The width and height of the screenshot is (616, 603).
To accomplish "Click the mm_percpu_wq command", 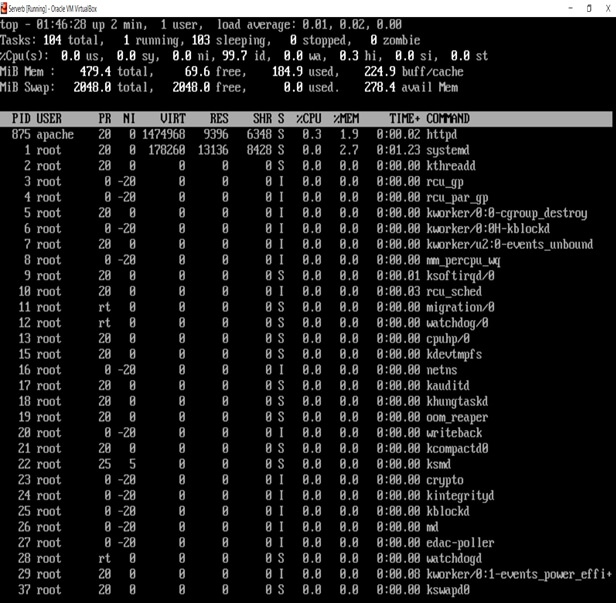I will 463,261.
